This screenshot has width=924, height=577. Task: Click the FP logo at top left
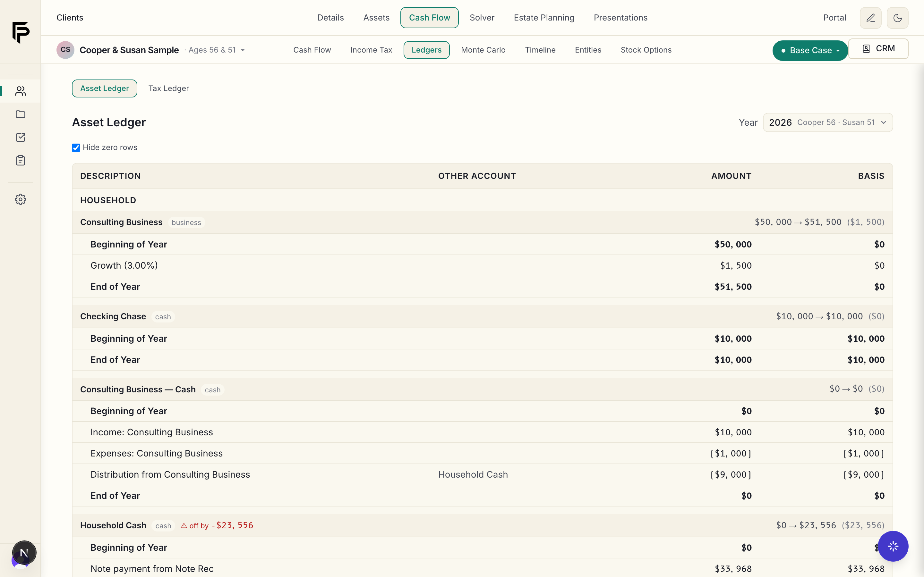point(21,32)
